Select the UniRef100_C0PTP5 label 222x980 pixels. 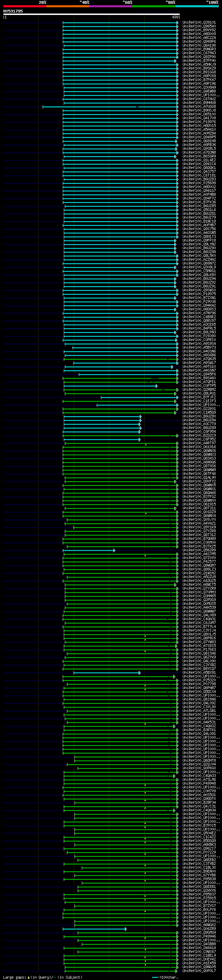click(199, 386)
